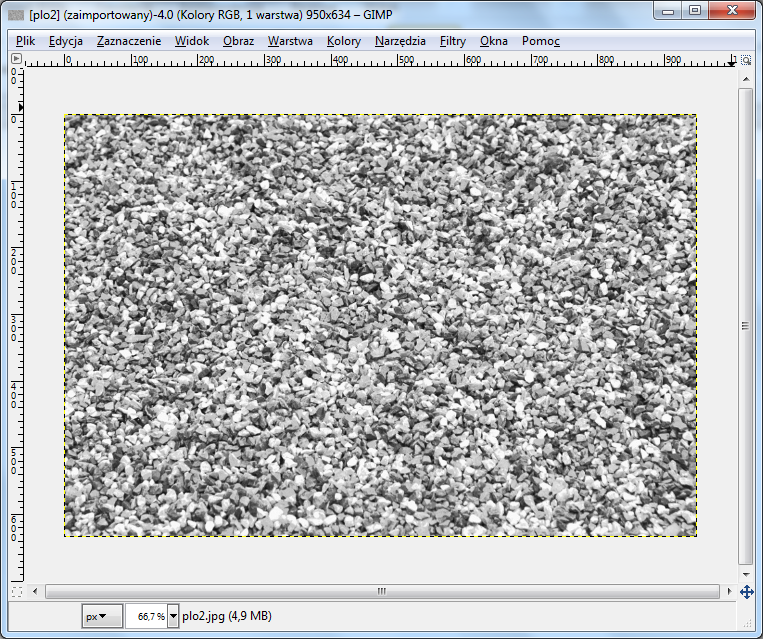Open the Kolory menu
This screenshot has height=639, width=763.
point(344,41)
